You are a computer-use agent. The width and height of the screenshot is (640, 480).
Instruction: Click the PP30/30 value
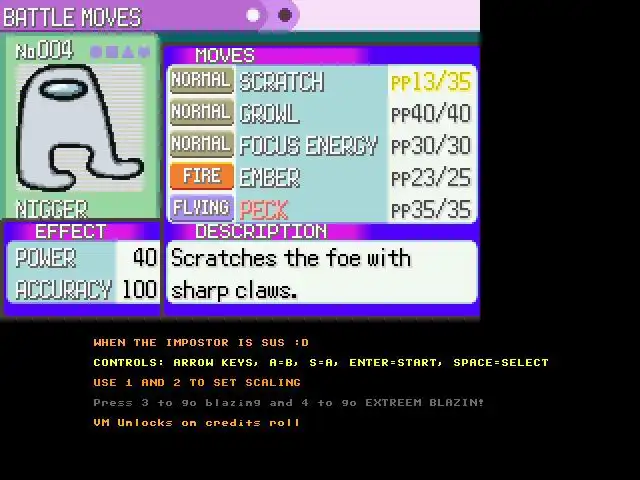point(431,146)
